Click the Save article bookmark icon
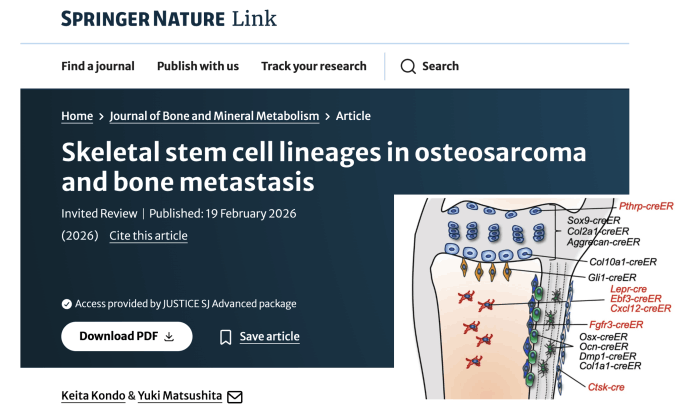The height and width of the screenshot is (411, 696). tap(226, 337)
